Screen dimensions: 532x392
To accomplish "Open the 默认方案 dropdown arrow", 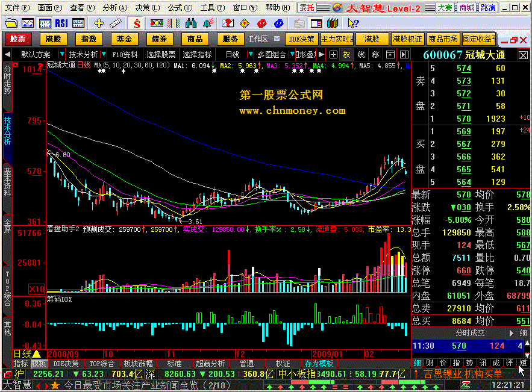I will [x=61, y=54].
